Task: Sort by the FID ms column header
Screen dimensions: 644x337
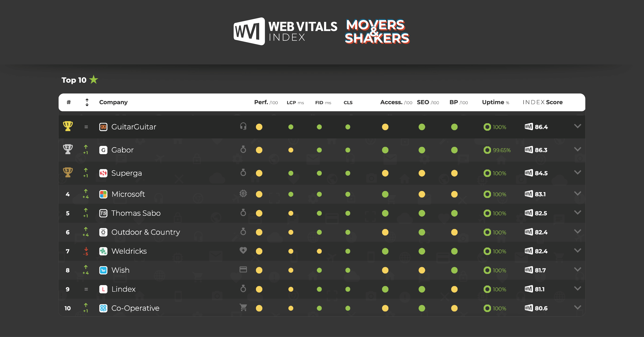Action: tap(323, 103)
